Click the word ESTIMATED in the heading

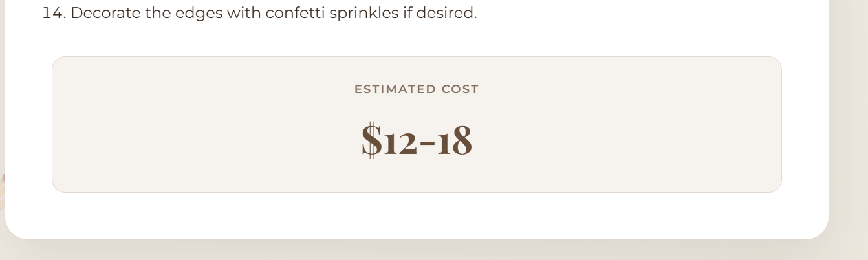(x=395, y=89)
